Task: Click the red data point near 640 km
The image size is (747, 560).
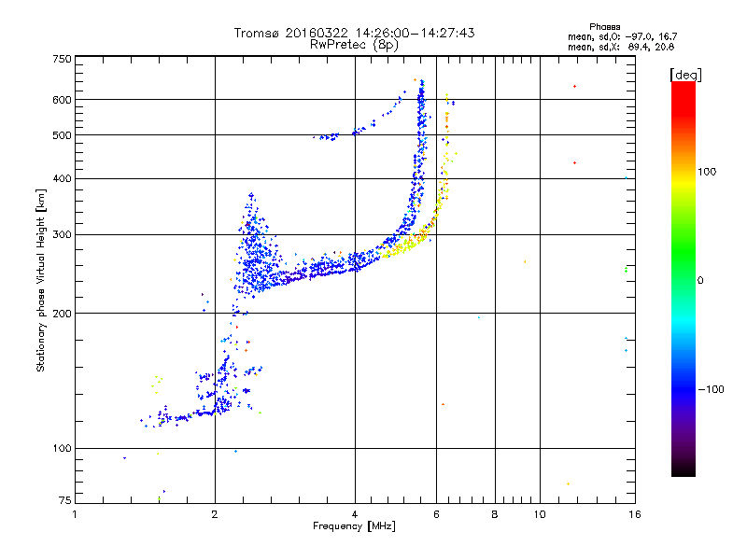Action: coord(575,87)
